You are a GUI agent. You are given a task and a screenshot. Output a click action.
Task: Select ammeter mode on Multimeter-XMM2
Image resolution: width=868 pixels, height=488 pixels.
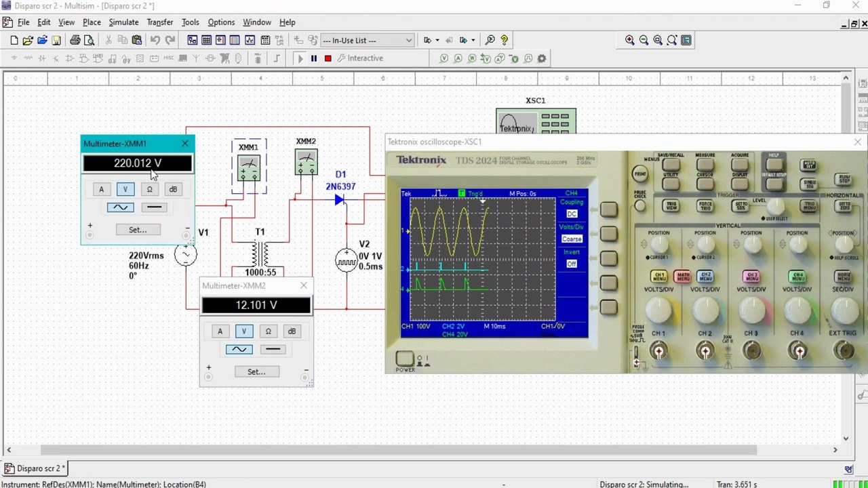tap(220, 331)
